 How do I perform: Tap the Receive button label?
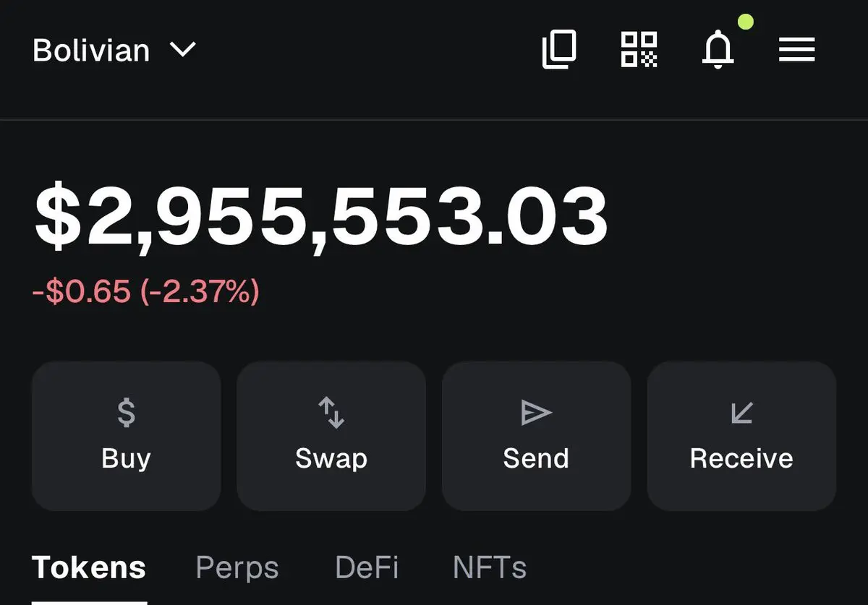(x=741, y=458)
